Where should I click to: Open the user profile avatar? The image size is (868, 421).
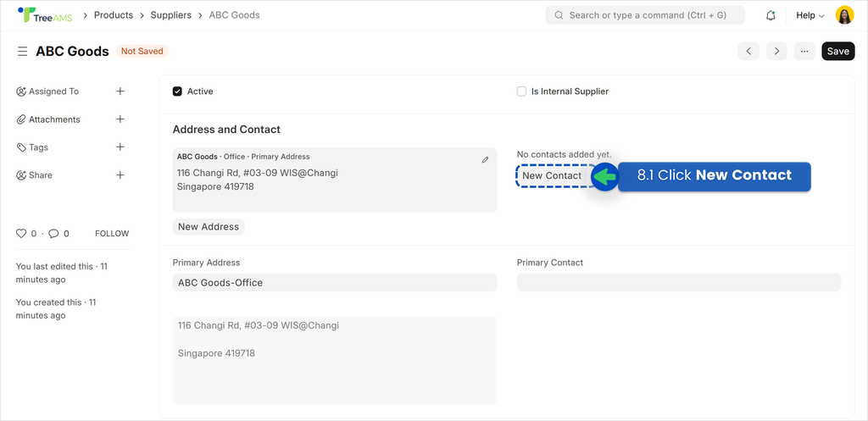(844, 15)
